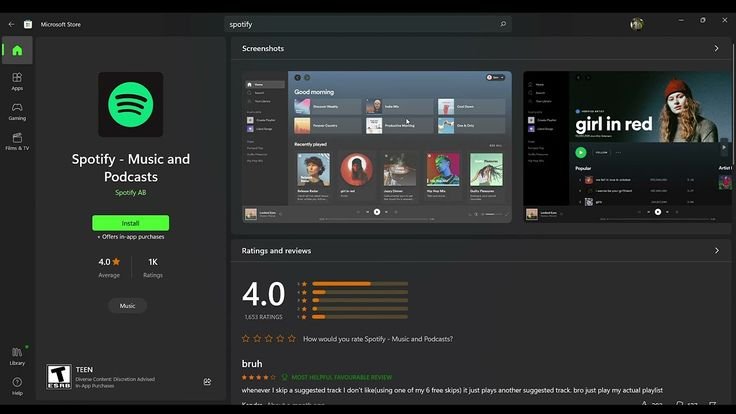Click the Spotify app logo

(130, 104)
